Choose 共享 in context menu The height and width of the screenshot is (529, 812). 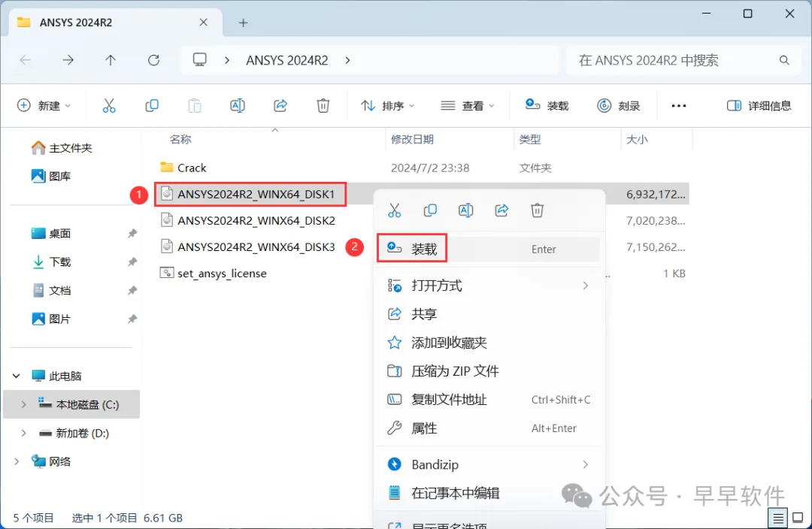pos(489,314)
